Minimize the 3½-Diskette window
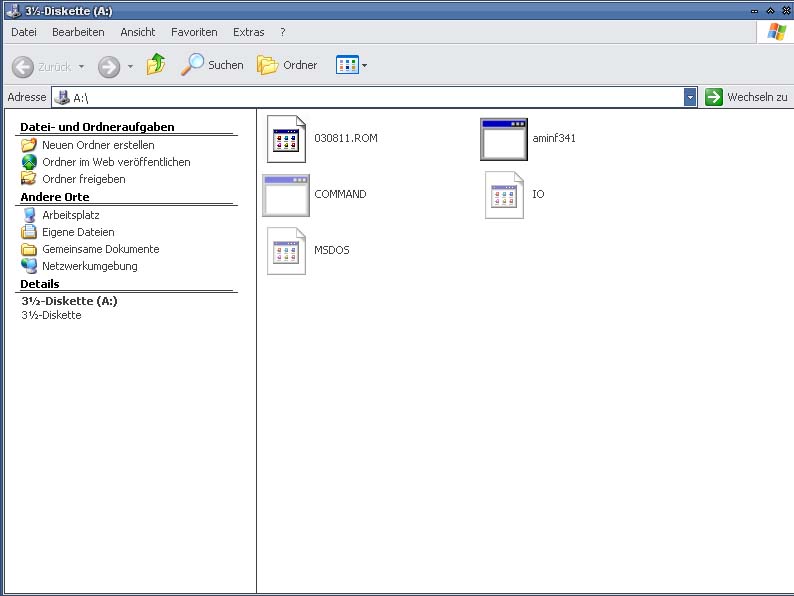This screenshot has width=794, height=596. coord(755,11)
